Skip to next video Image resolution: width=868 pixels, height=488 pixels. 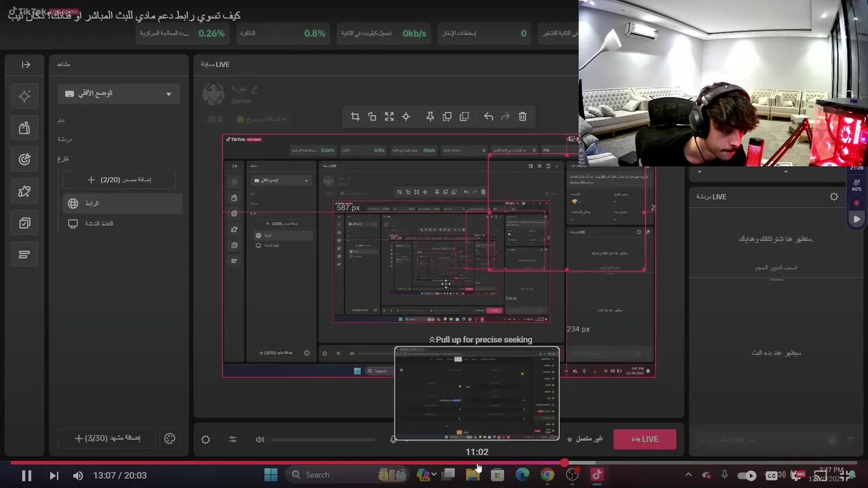(x=54, y=476)
